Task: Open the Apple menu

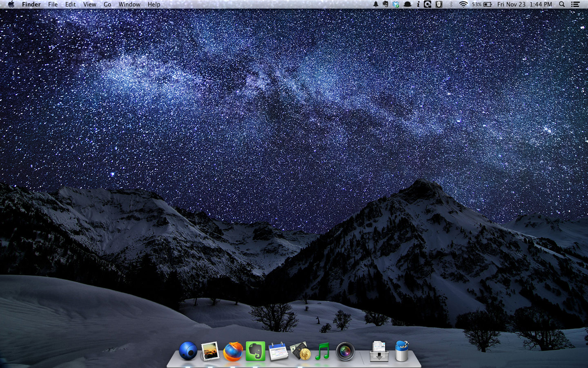Action: click(x=11, y=4)
